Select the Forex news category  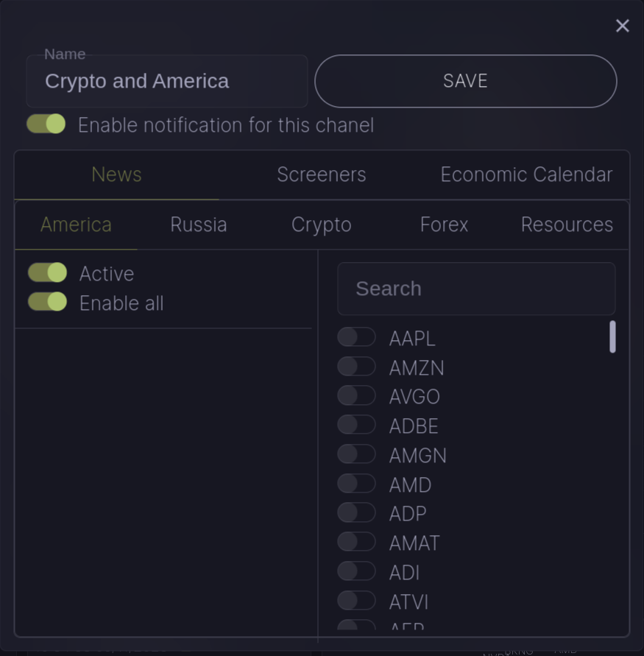(444, 225)
